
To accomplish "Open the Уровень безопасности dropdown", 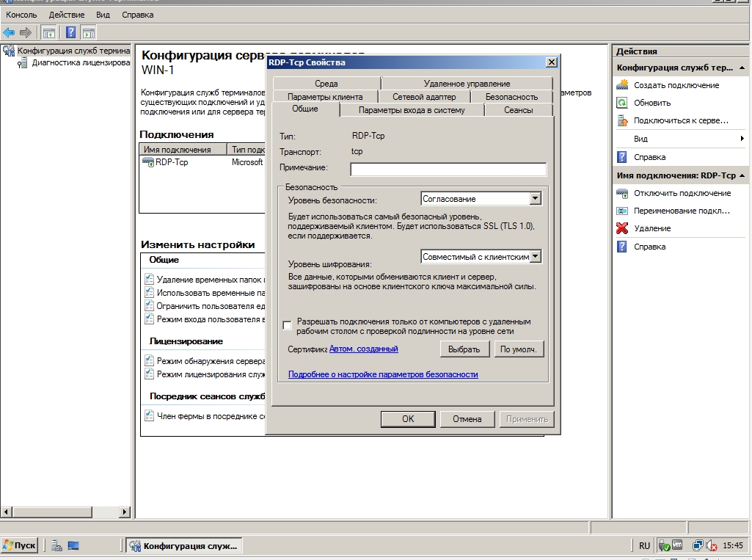I will (x=536, y=199).
